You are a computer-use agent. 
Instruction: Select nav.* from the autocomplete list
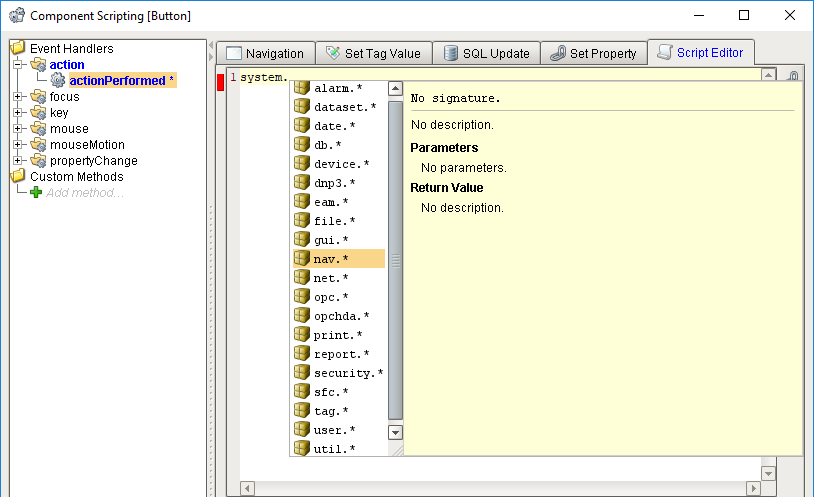[x=339, y=259]
